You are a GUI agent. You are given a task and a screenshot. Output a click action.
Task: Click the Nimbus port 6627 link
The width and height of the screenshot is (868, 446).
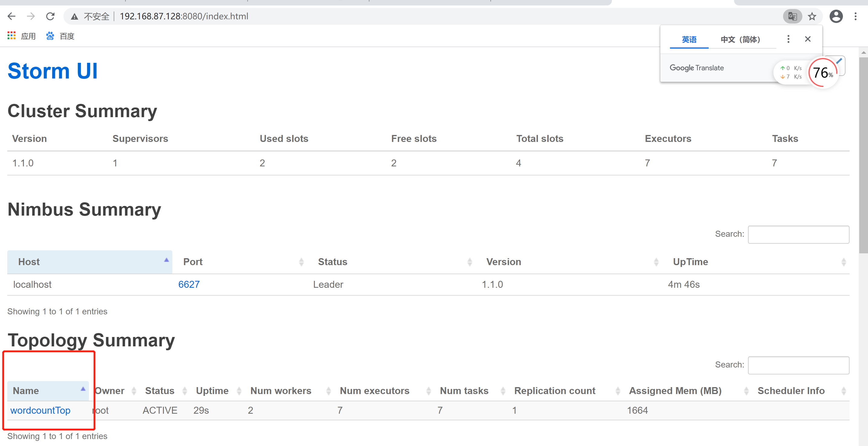point(189,284)
